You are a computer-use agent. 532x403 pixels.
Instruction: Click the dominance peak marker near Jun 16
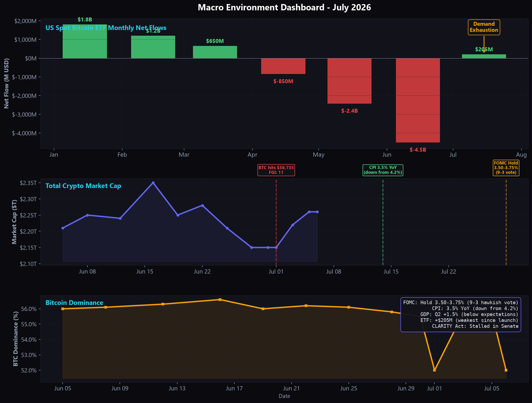point(220,300)
